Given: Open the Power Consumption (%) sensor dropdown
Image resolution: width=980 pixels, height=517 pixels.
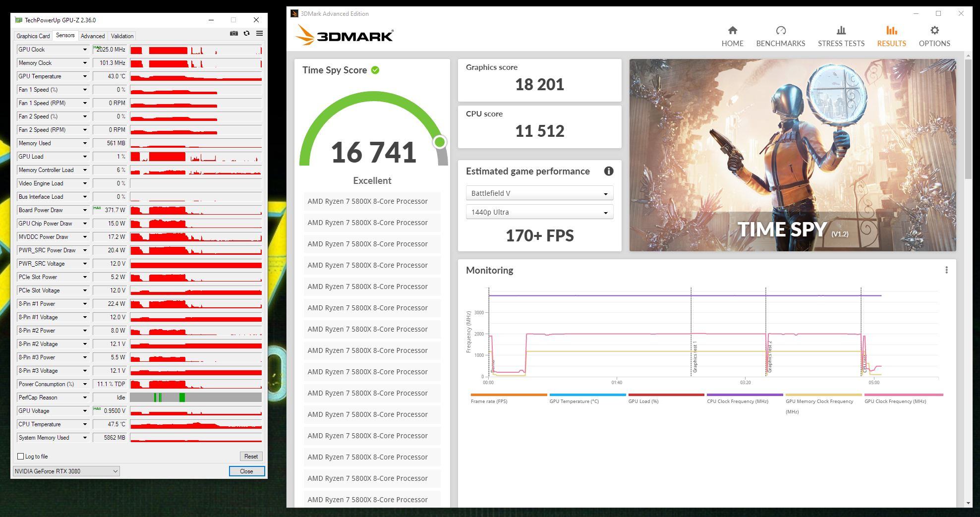Looking at the screenshot, I should [x=85, y=384].
